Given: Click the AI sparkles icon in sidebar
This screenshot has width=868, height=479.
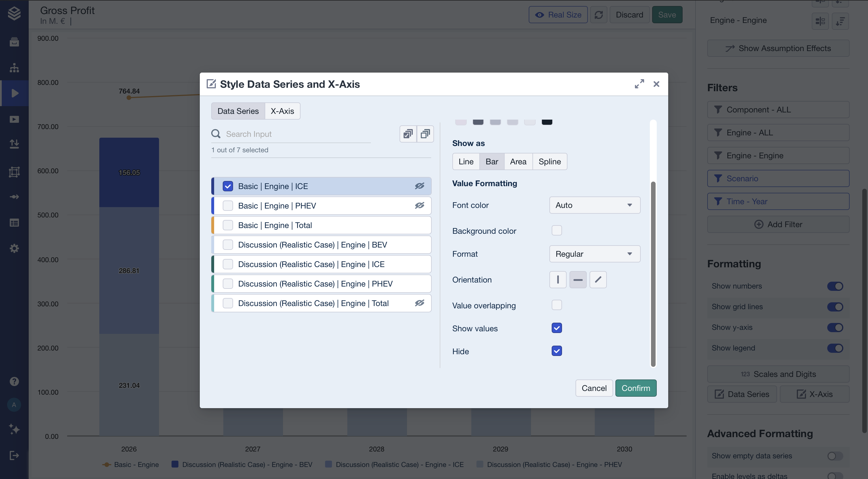Looking at the screenshot, I should tap(14, 429).
